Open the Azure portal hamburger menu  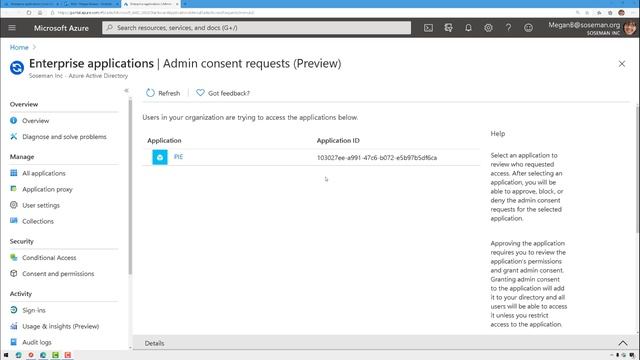tap(12, 28)
